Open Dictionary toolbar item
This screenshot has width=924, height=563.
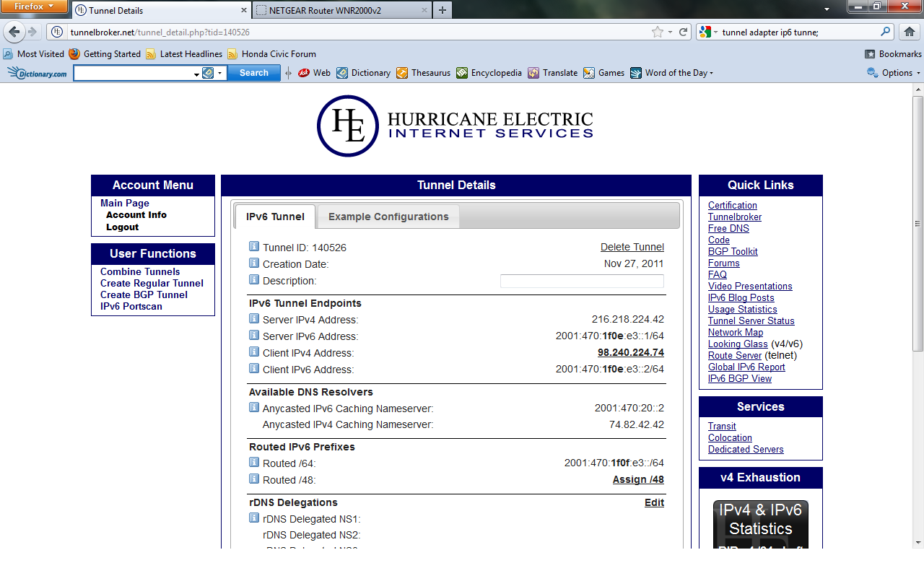(x=364, y=73)
